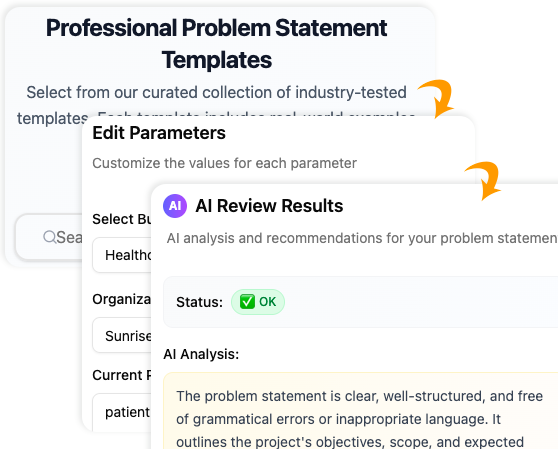Click the Select Bu... field label

(122, 219)
